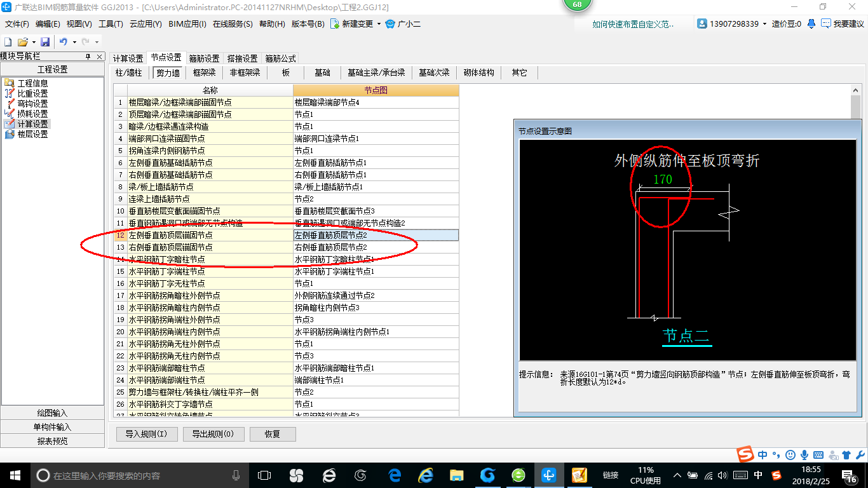868x488 pixels.
Task: Open the 绘图输入 module section
Action: (52, 413)
